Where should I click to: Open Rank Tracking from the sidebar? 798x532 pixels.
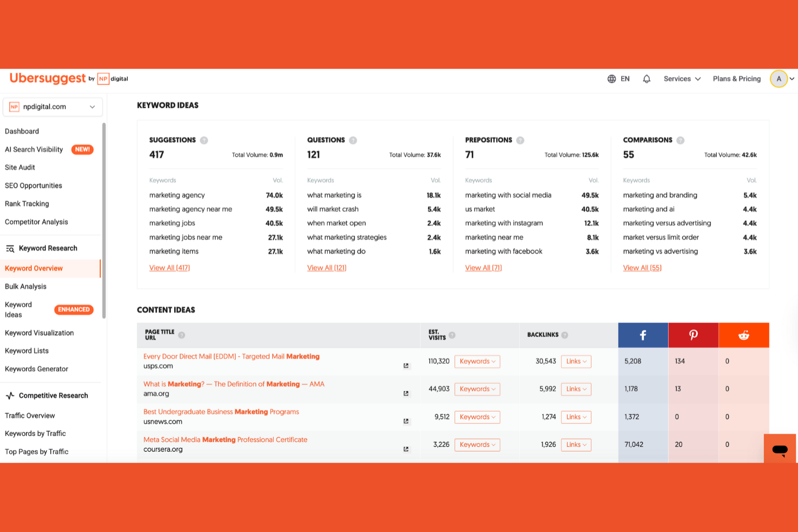26,203
